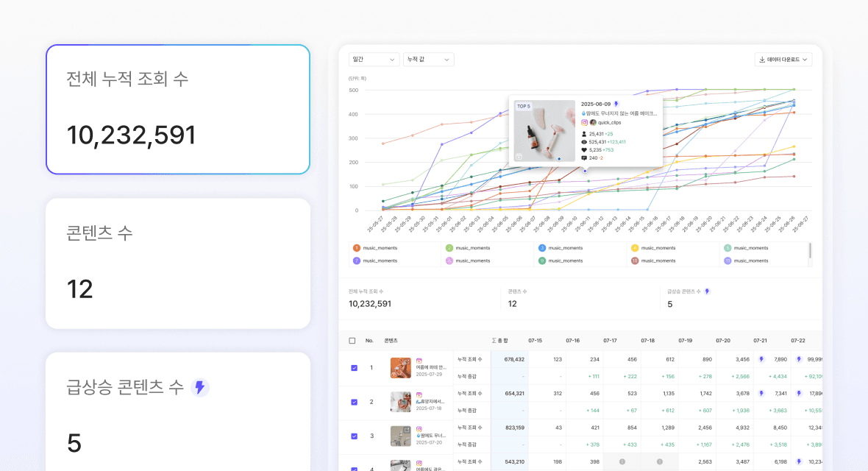
Task: Open the 누적 값 value type dropdown
Action: pyautogui.click(x=428, y=60)
